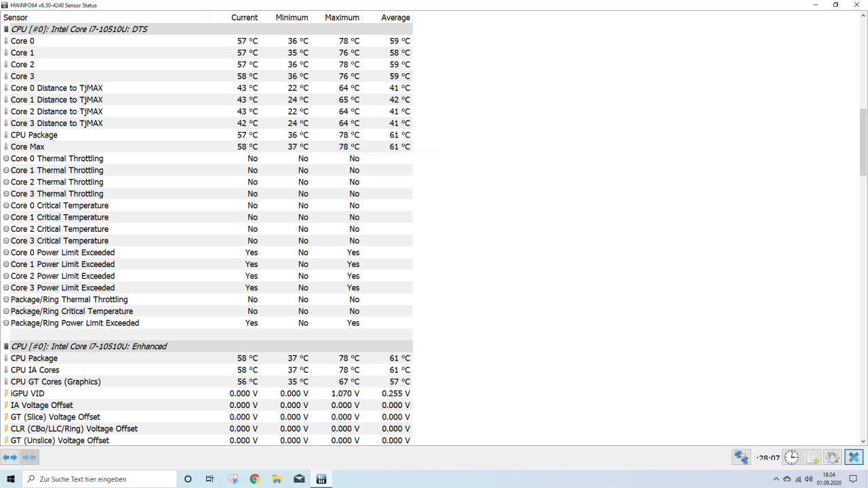Select the iGPU VID row
Viewport: 868px width, 488px height.
(206, 394)
